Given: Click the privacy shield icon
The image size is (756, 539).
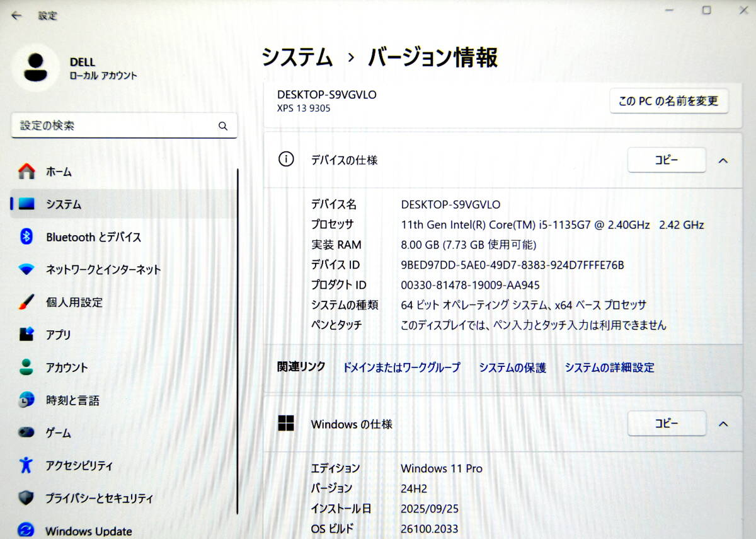Looking at the screenshot, I should [x=26, y=498].
